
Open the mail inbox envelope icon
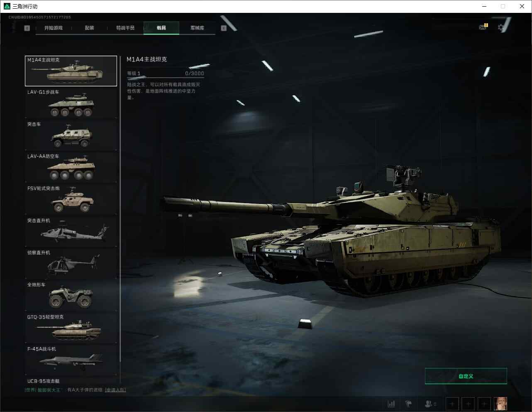pyautogui.click(x=483, y=27)
